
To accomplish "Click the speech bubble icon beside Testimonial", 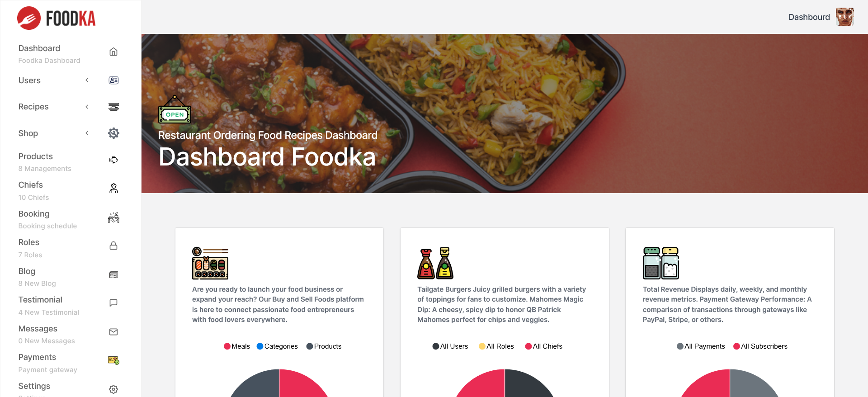I will pos(113,303).
